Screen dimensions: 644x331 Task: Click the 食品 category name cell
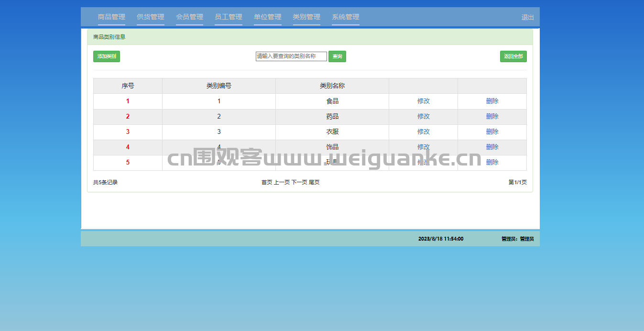(332, 101)
